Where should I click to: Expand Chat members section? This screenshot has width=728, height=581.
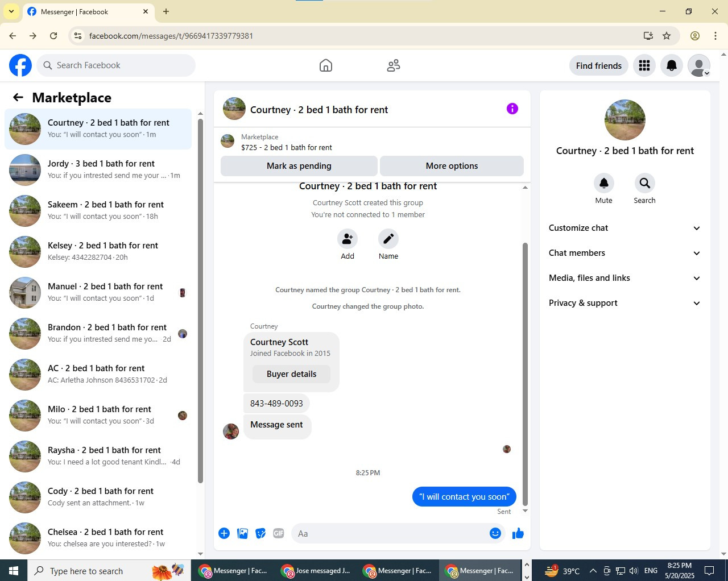(x=625, y=253)
